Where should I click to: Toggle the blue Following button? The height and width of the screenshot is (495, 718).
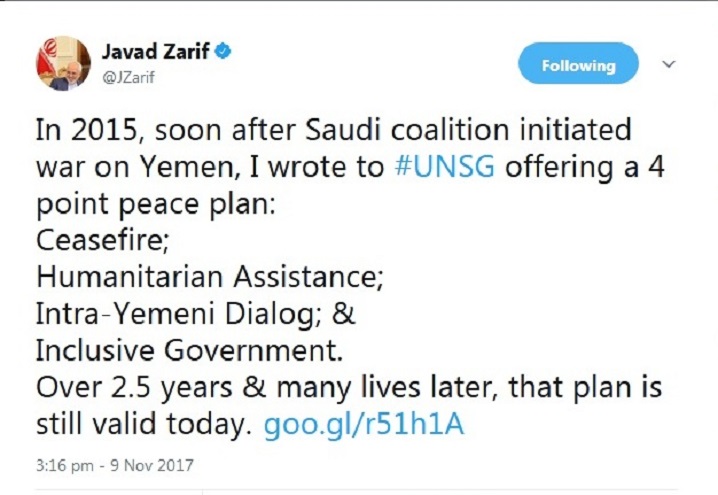click(578, 65)
